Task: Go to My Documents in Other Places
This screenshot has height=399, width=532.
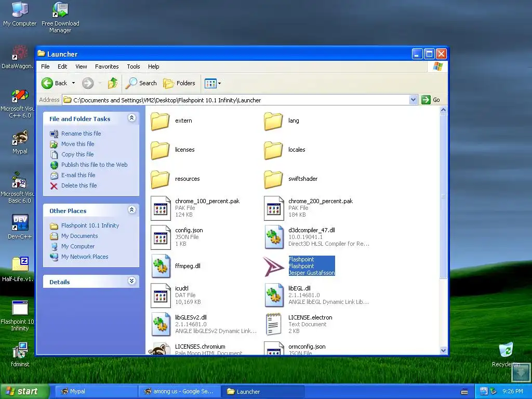Action: pyautogui.click(x=79, y=236)
